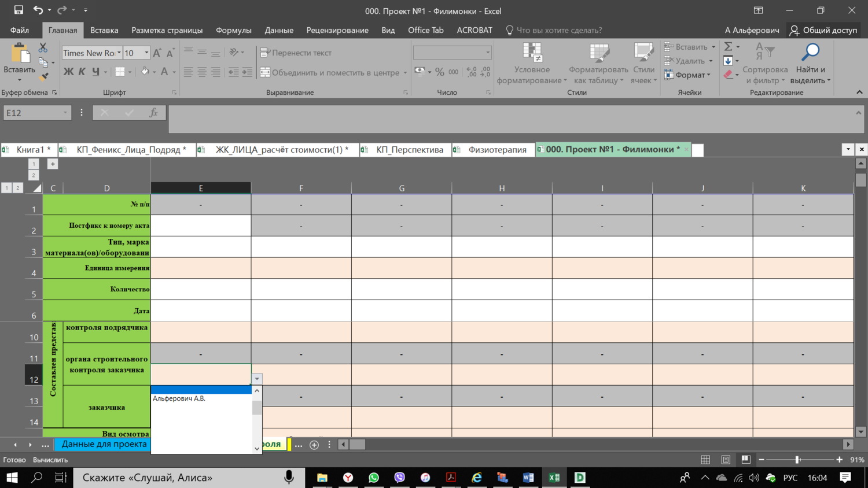
Task: Toggle wrap text (Перенести текст)
Action: (x=296, y=53)
